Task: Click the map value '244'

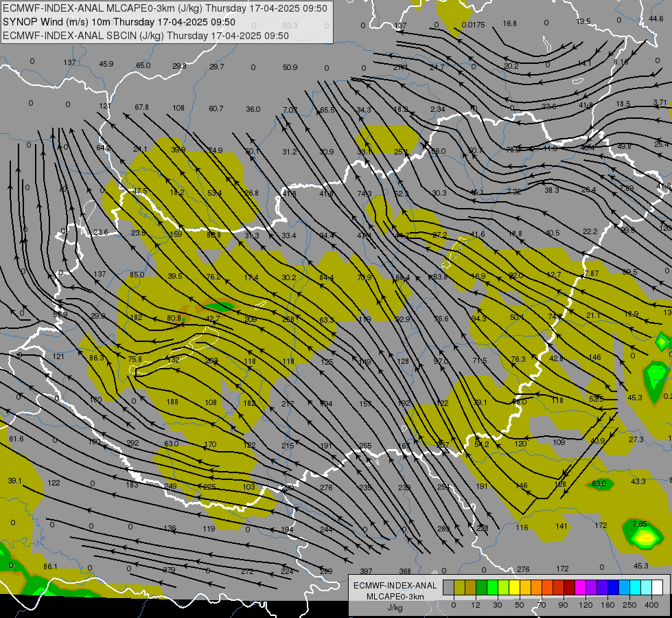Action: pyautogui.click(x=326, y=529)
